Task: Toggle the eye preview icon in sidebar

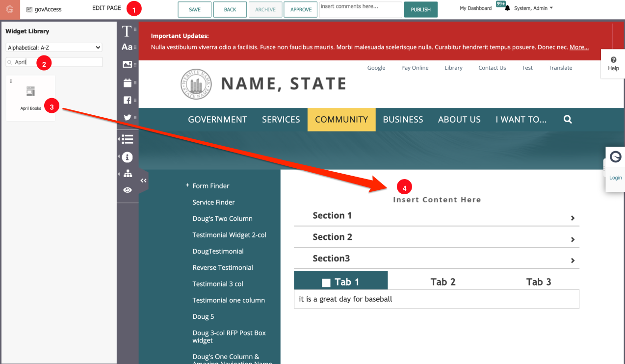Action: (x=128, y=190)
